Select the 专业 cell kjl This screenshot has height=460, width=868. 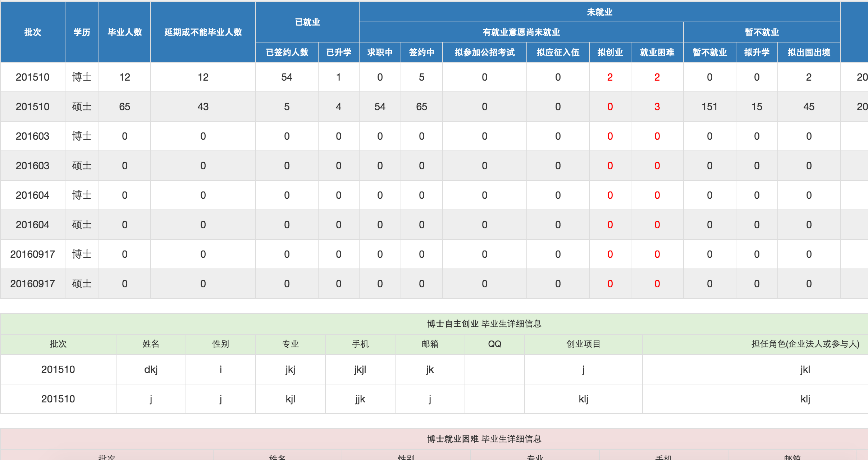(291, 399)
